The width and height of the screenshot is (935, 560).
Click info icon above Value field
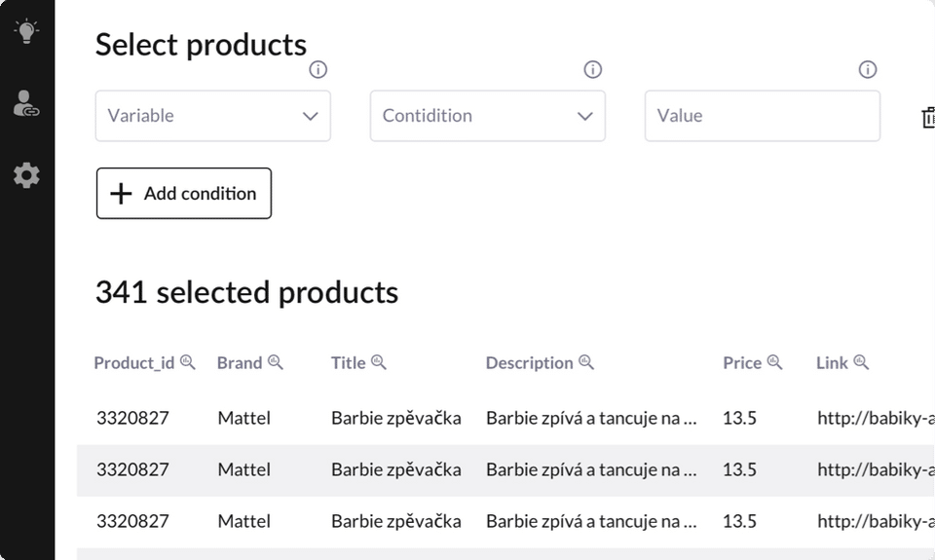pyautogui.click(x=868, y=70)
